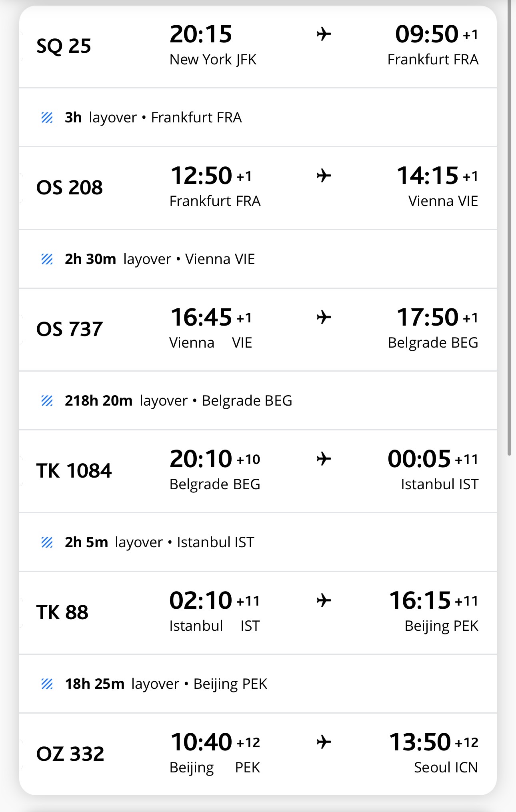Select flight number OS 208

tap(70, 188)
